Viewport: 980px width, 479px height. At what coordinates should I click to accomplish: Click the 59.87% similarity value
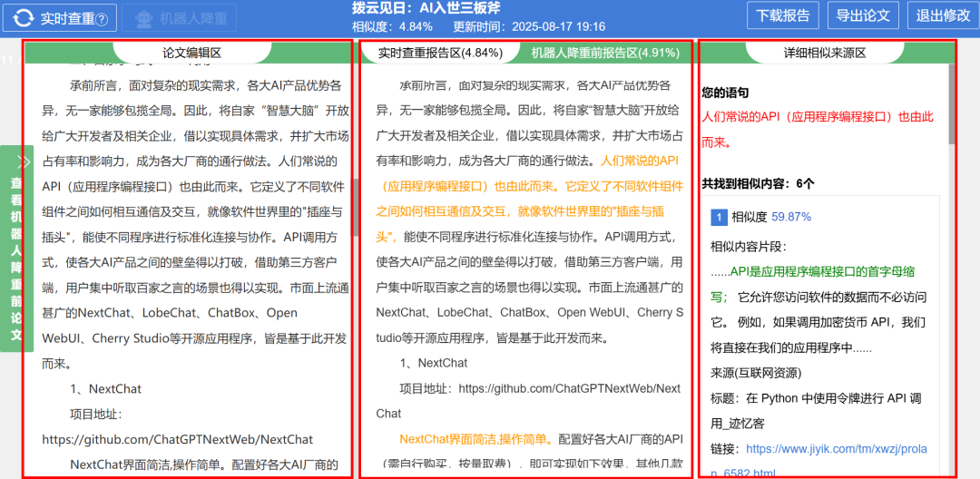(791, 217)
